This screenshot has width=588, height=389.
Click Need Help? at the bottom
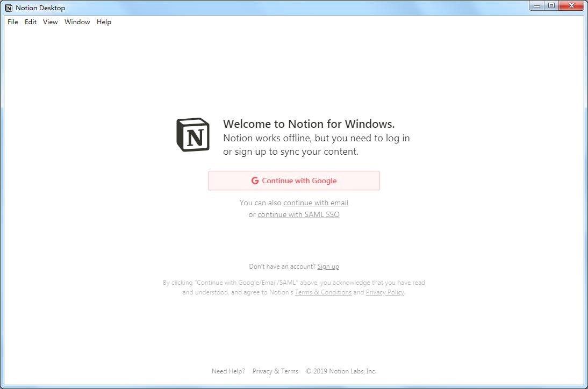pos(228,371)
